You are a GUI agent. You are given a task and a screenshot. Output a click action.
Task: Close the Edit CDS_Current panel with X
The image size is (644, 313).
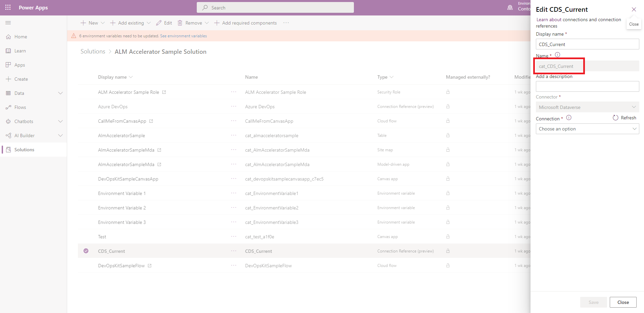tap(634, 9)
